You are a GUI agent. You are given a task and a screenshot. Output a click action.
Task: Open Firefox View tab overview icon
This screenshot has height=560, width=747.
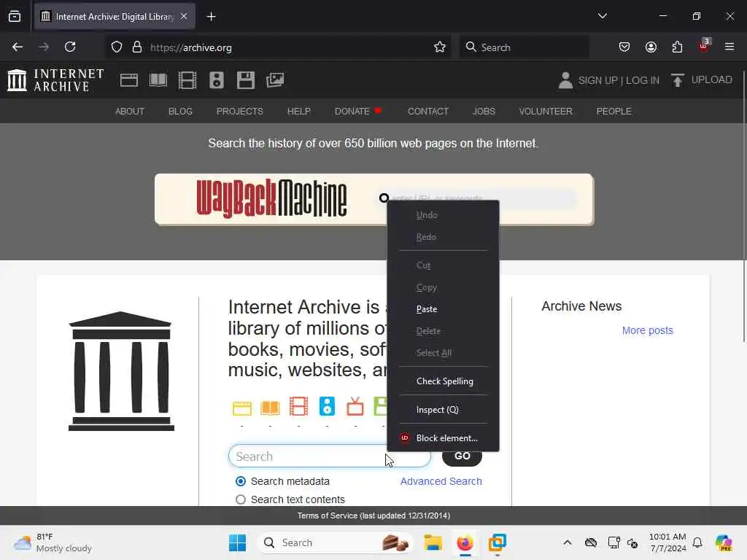point(15,17)
